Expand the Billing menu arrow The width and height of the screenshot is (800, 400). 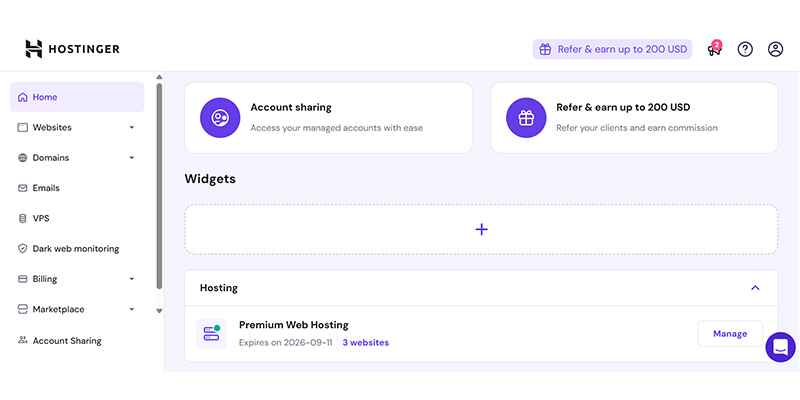[x=132, y=279]
